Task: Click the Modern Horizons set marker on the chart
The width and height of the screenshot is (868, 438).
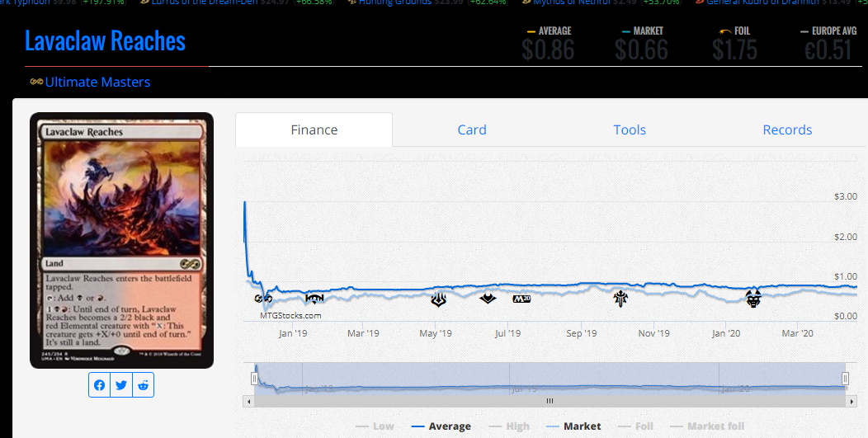Action: tap(488, 299)
